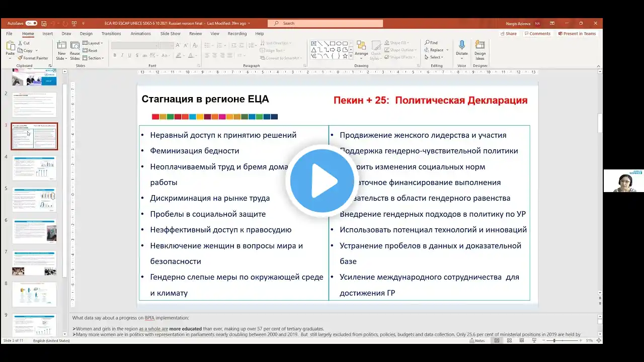Open the Transitions tab
The height and width of the screenshot is (362, 644).
(x=111, y=34)
